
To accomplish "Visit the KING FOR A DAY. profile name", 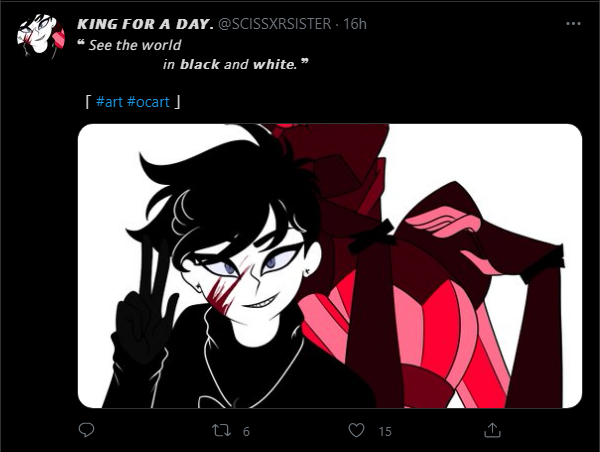I will tap(145, 24).
